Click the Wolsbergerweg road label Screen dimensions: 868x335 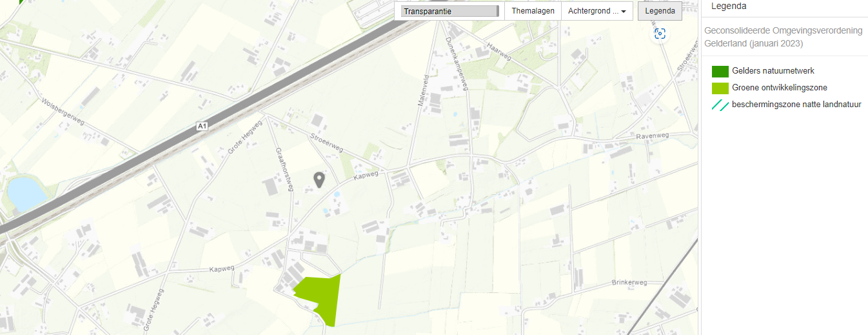63,114
